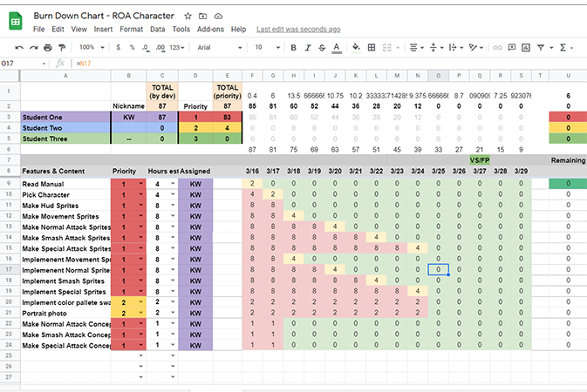Open horizontal align options
This screenshot has height=392, width=587.
pyautogui.click(x=416, y=48)
